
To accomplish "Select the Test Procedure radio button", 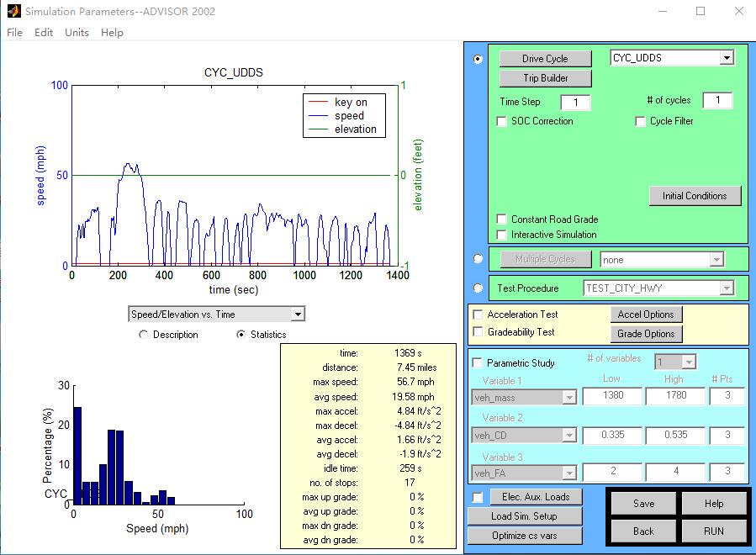I will click(x=478, y=288).
